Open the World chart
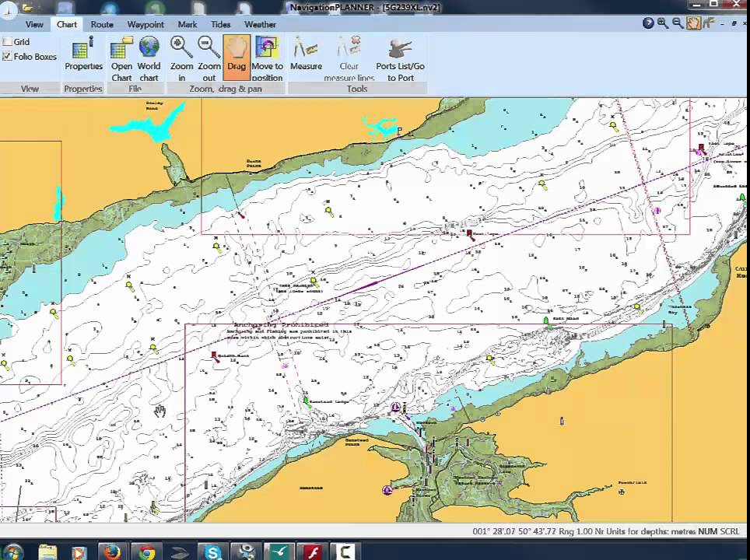The width and height of the screenshot is (750, 560). (149, 58)
